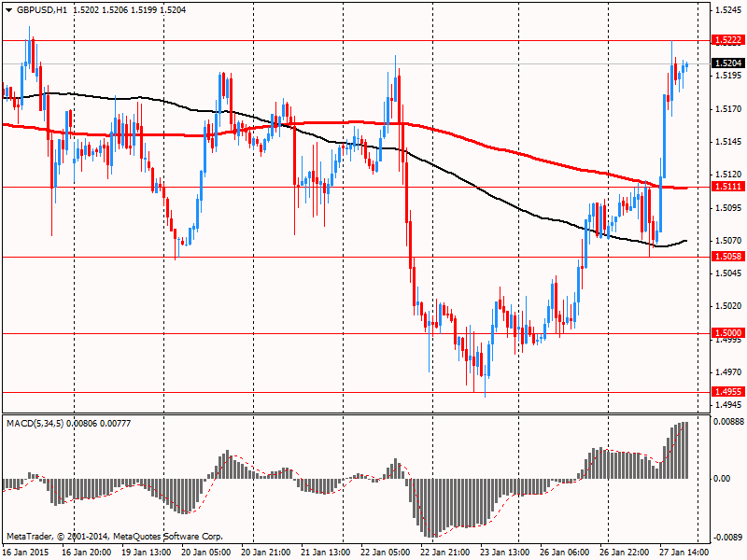Select the high price 1.5206 in header
The image size is (747, 560).
(x=115, y=10)
